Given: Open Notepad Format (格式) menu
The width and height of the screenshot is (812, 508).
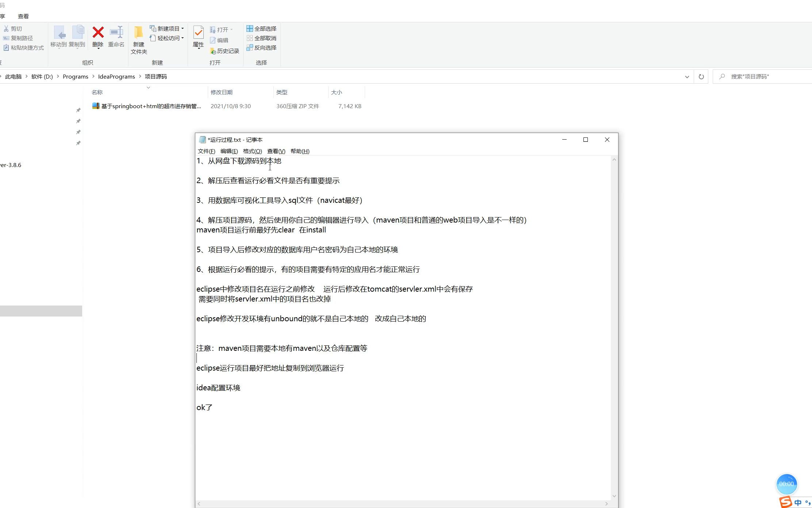Looking at the screenshot, I should (x=252, y=151).
